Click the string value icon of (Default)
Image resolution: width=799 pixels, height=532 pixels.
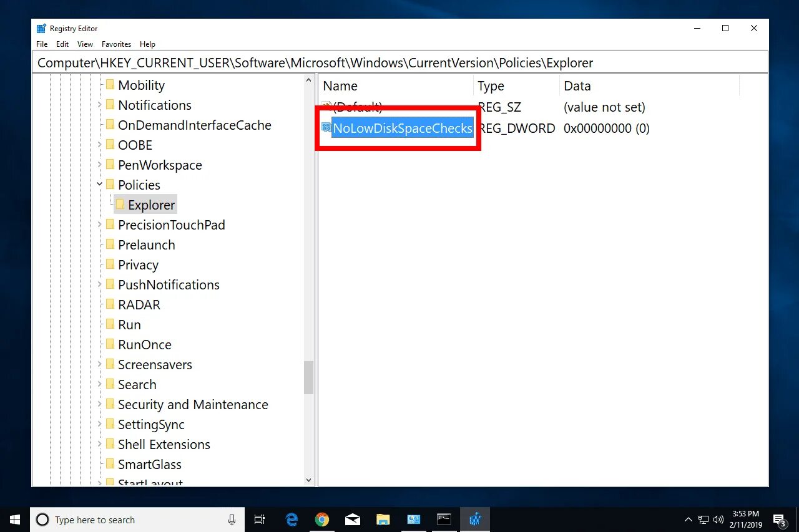(x=326, y=107)
